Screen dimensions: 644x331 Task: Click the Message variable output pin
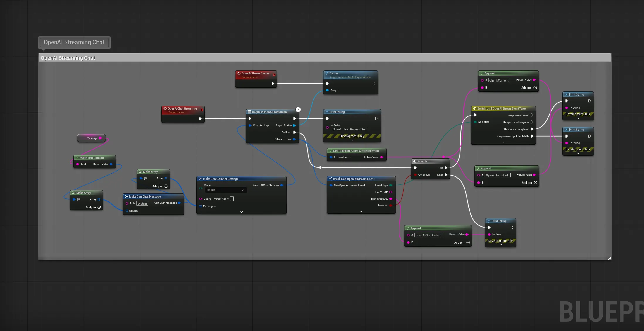pos(100,138)
